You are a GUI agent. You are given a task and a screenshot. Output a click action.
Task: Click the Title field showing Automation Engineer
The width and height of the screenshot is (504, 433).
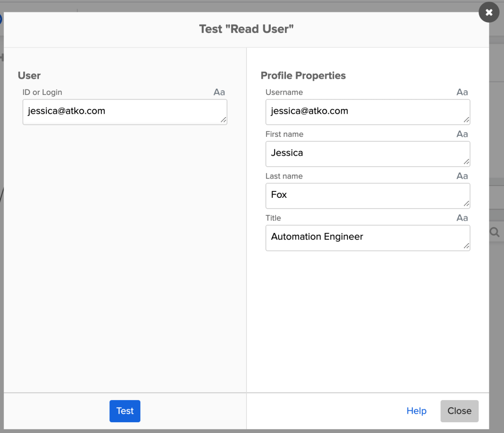[x=364, y=237]
